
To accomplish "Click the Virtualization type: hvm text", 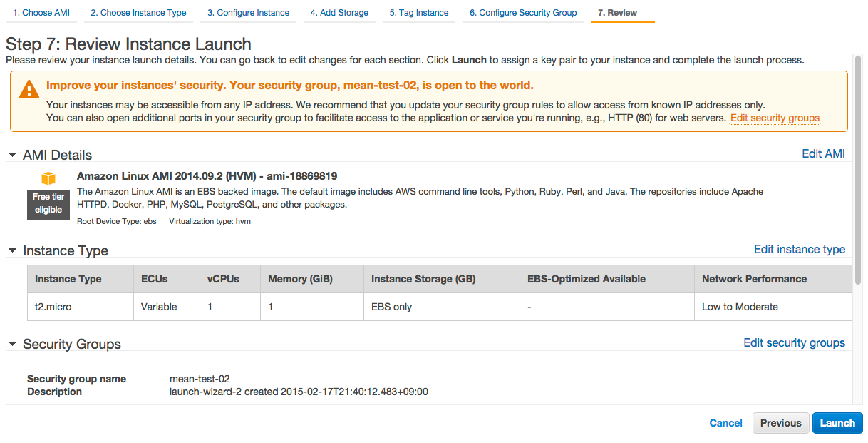I will coord(210,221).
